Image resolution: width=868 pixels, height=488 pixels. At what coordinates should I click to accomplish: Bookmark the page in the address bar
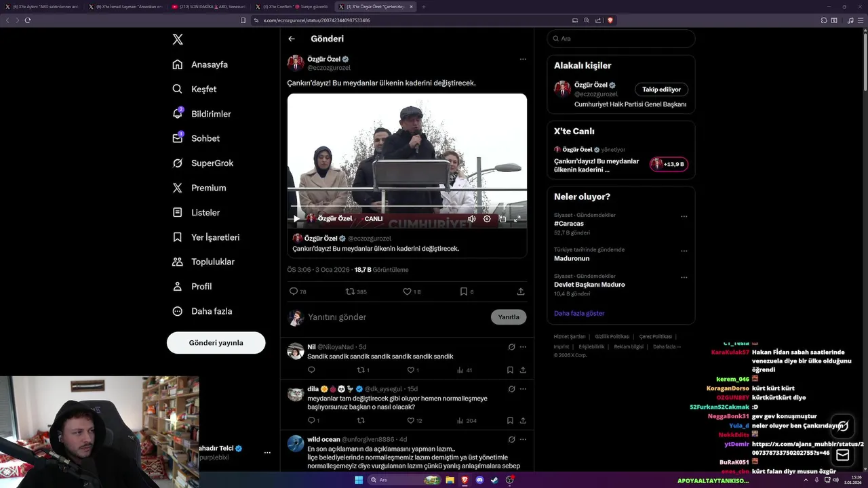pos(243,20)
